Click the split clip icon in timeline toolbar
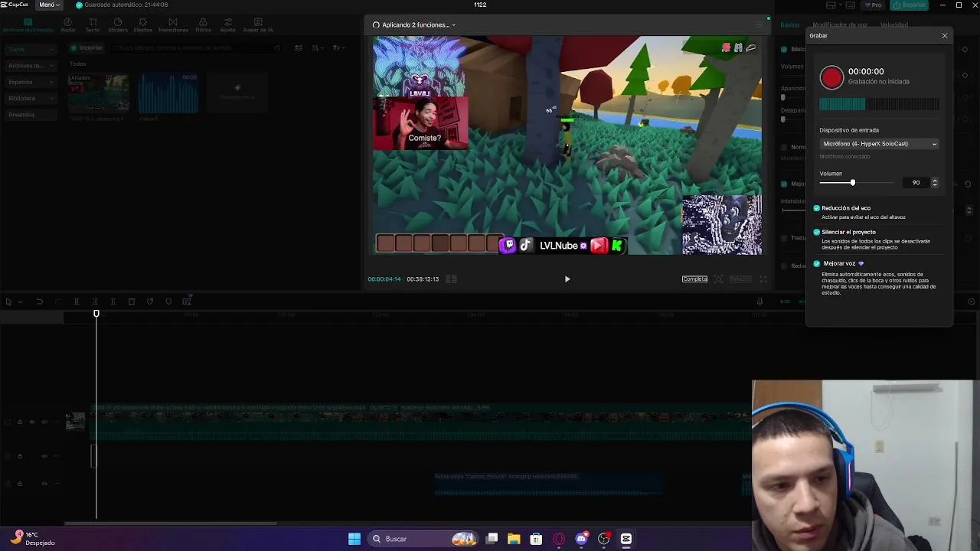The width and height of the screenshot is (980, 551). point(76,302)
